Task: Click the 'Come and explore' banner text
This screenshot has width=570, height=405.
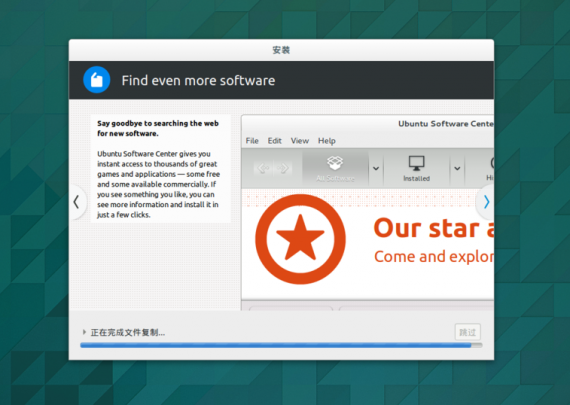Action: tap(434, 257)
